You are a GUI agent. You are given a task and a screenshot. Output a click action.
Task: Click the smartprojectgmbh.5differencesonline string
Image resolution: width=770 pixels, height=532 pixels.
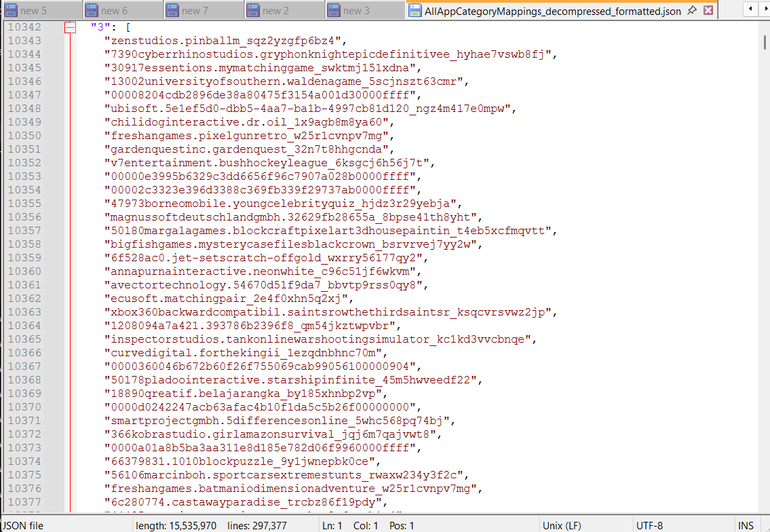coord(277,421)
